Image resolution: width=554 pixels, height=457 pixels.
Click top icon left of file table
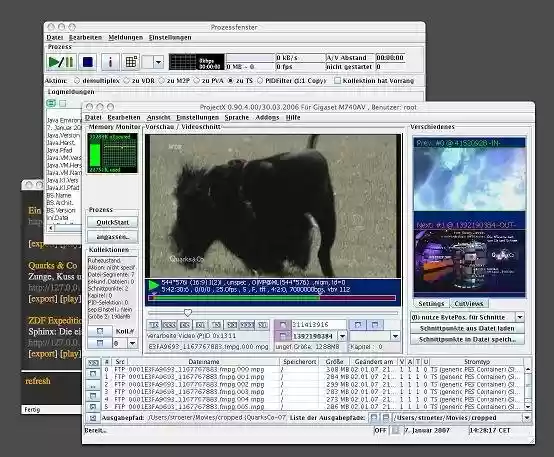click(x=93, y=363)
